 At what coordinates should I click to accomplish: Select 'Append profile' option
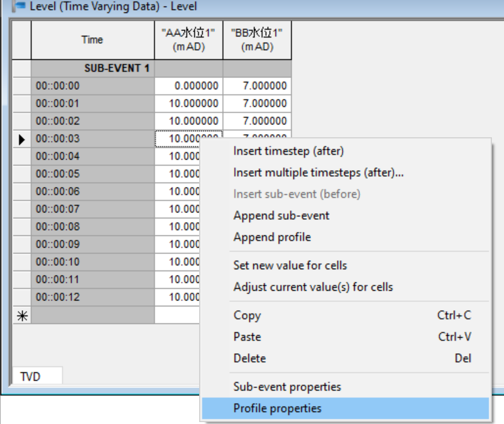272,237
